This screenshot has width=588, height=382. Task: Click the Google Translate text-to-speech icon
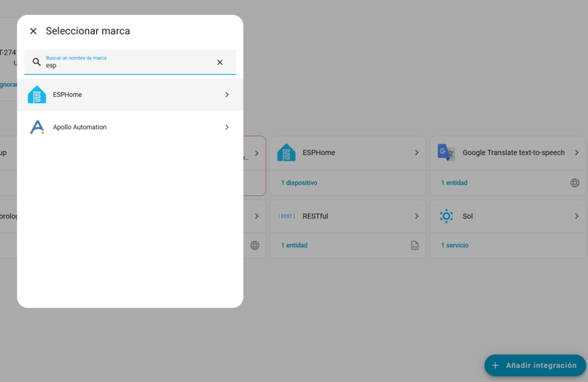446,153
